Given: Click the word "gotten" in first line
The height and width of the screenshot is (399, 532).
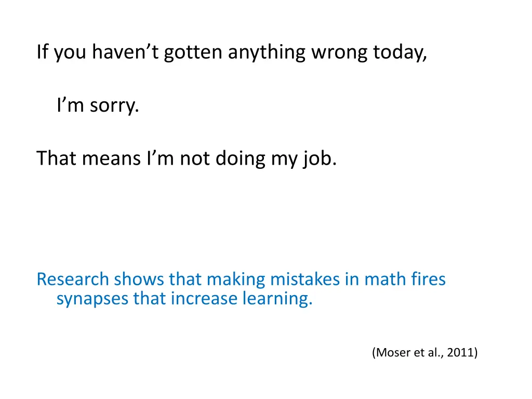Looking at the screenshot, I should [x=193, y=52].
